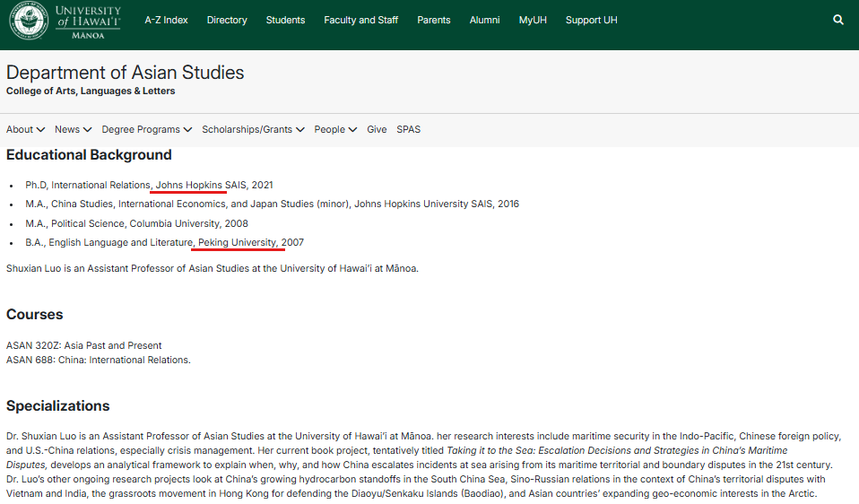Click ASAN 320Z: Asia Past and Present
This screenshot has width=859, height=504.
coord(83,345)
